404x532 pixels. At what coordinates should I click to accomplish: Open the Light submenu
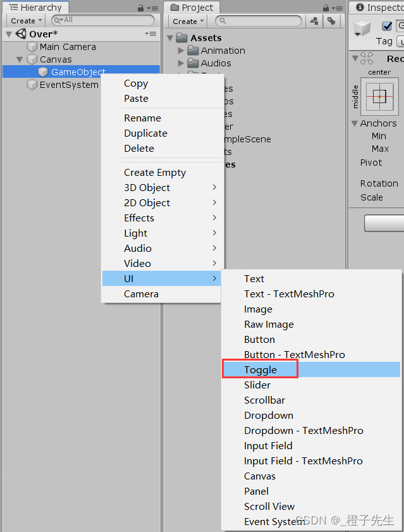pyautogui.click(x=161, y=233)
